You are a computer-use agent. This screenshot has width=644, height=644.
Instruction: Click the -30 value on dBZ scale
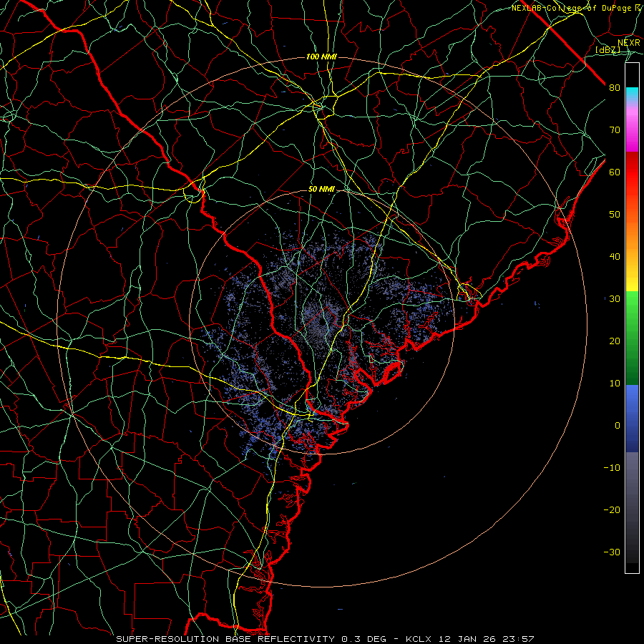[612, 552]
